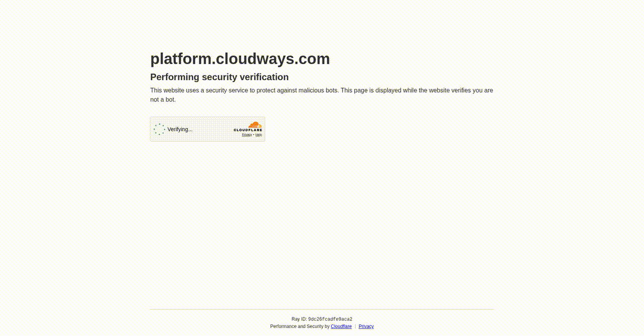Open the Help link in the verification widget
Screen dimensions: 644x336
pyautogui.click(x=259, y=135)
